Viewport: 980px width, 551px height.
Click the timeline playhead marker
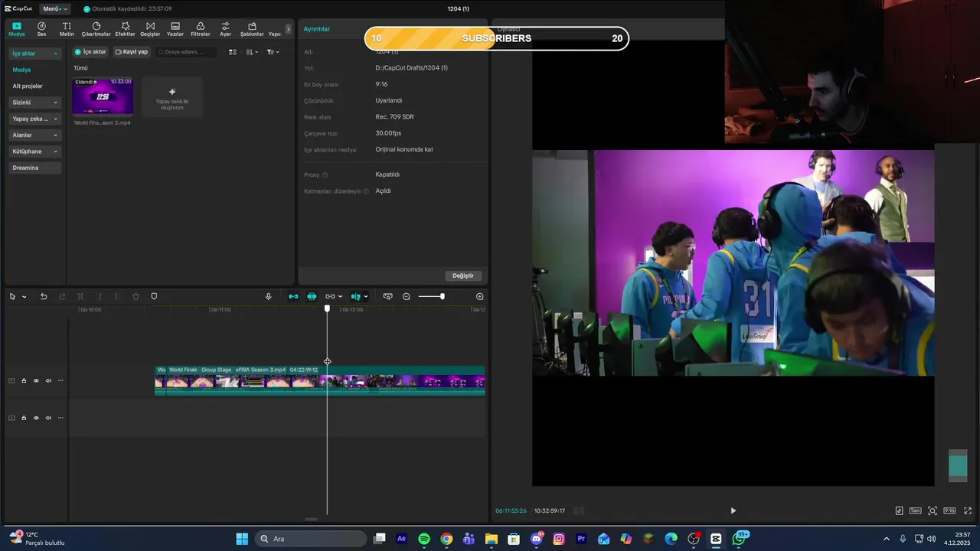pos(327,308)
